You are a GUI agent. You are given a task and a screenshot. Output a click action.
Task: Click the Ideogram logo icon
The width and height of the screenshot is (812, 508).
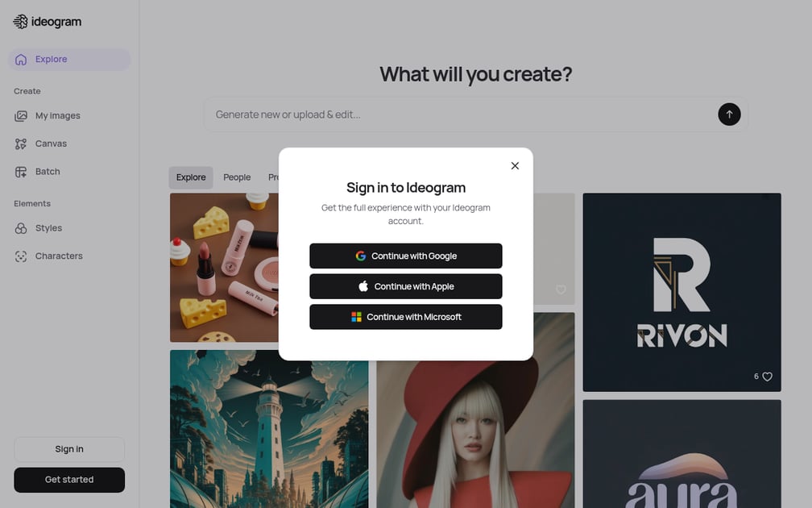pyautogui.click(x=20, y=22)
